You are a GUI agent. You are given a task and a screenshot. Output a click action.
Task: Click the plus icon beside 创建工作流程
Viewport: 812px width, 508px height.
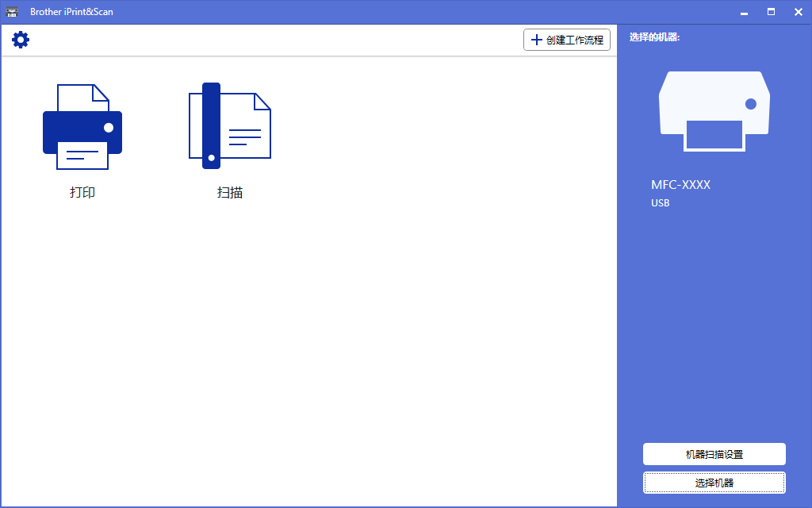point(537,40)
